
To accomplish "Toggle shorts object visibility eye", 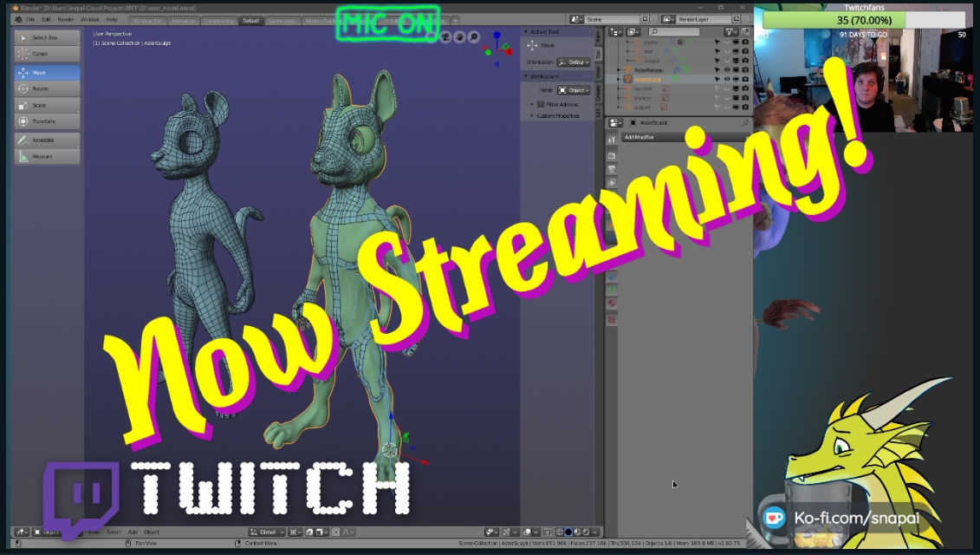I will click(727, 42).
